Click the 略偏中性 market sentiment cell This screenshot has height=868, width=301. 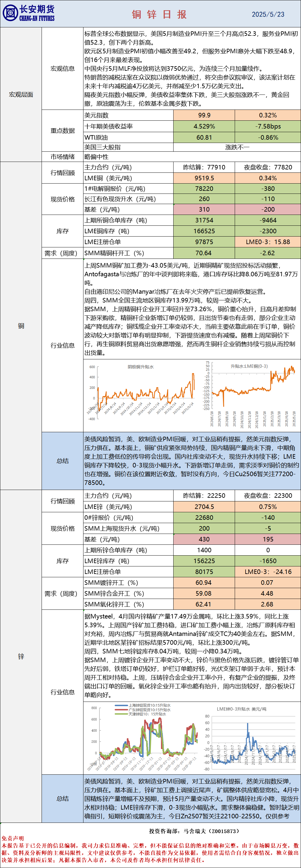[x=192, y=157]
